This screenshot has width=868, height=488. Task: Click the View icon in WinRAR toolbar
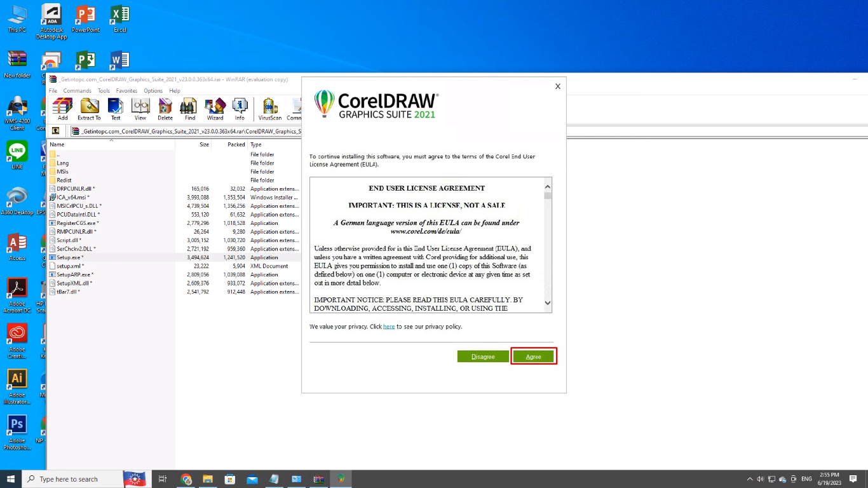coord(140,109)
